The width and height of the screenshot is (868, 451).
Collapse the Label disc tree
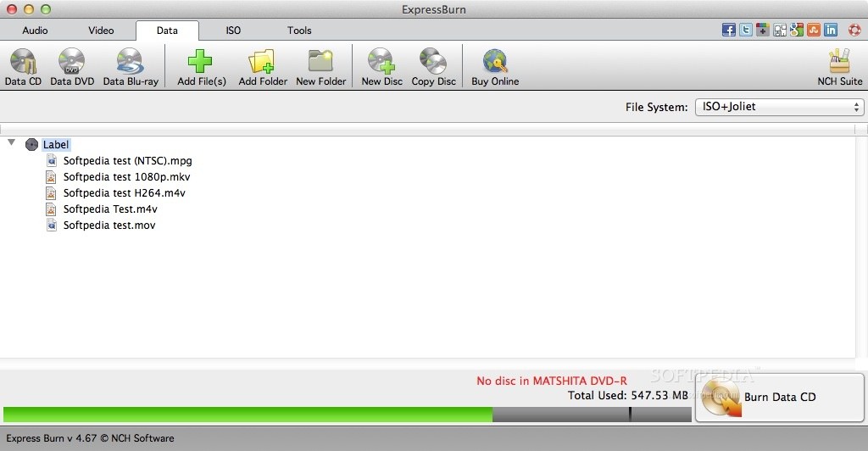tap(11, 142)
